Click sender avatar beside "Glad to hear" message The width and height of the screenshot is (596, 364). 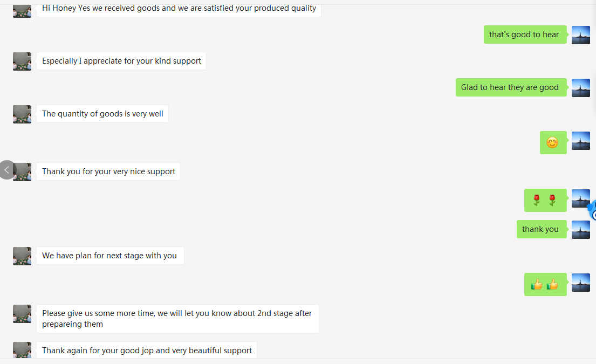point(581,88)
